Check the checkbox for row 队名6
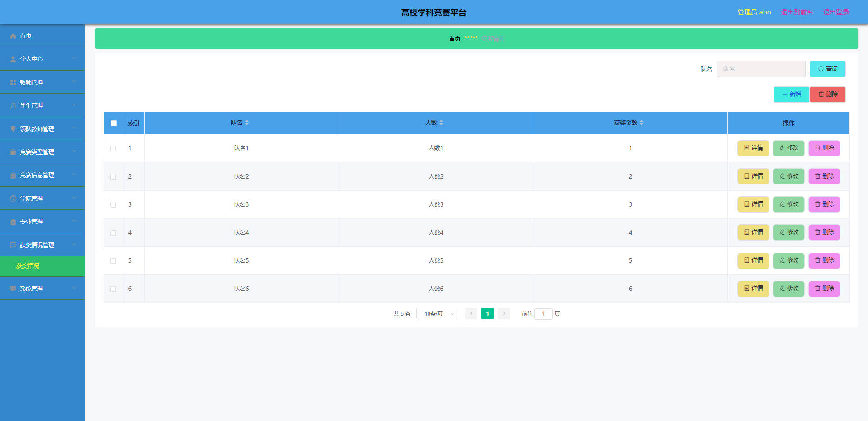This screenshot has width=868, height=421. click(x=113, y=289)
